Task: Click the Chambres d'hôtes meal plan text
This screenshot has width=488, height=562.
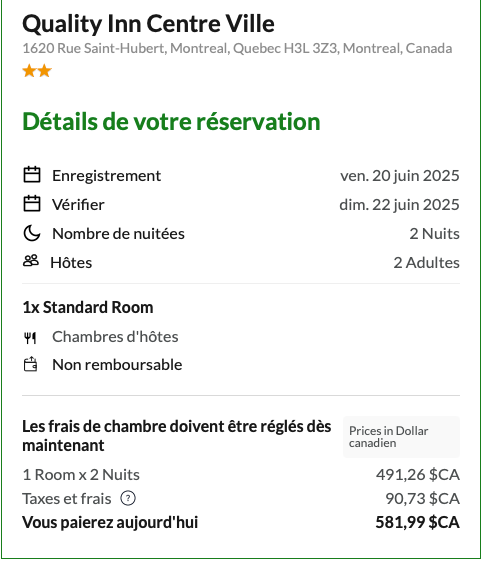Action: coord(115,337)
